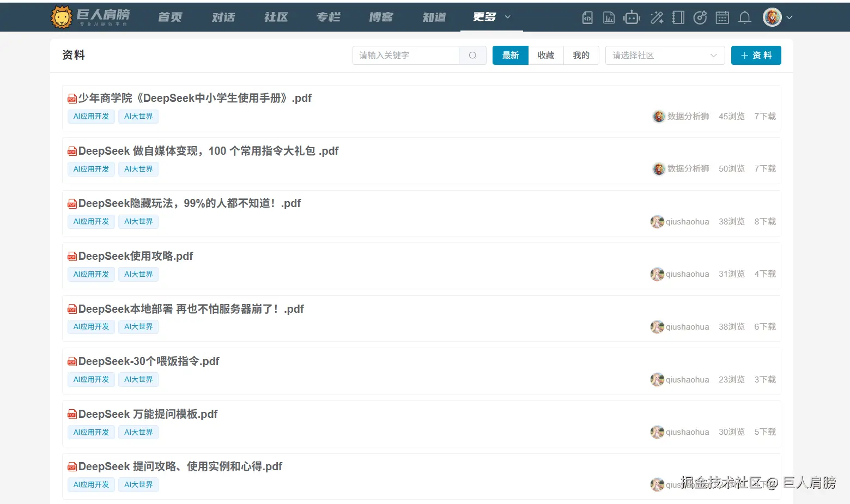Click the + 资料 add button
850x504 pixels.
(756, 55)
